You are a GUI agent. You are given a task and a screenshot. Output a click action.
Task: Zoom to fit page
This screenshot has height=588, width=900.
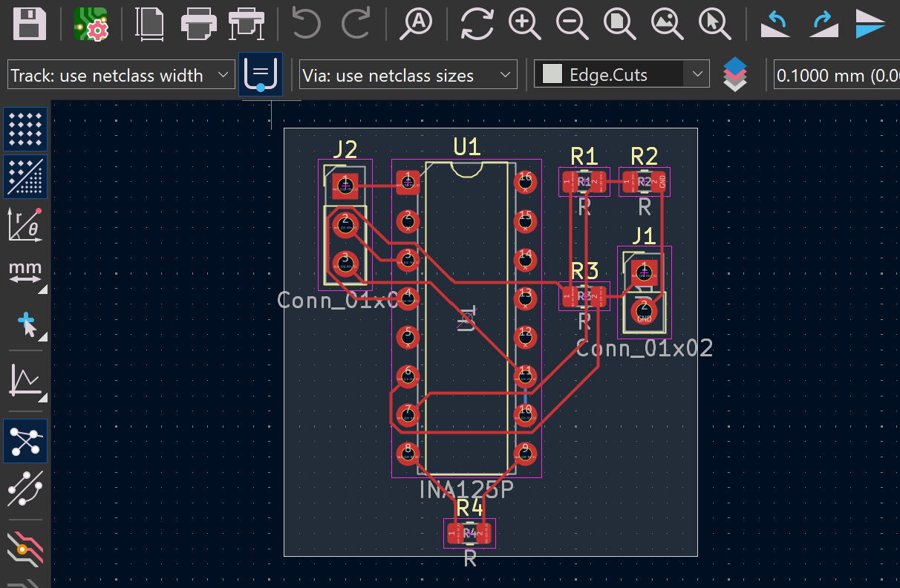[x=619, y=24]
